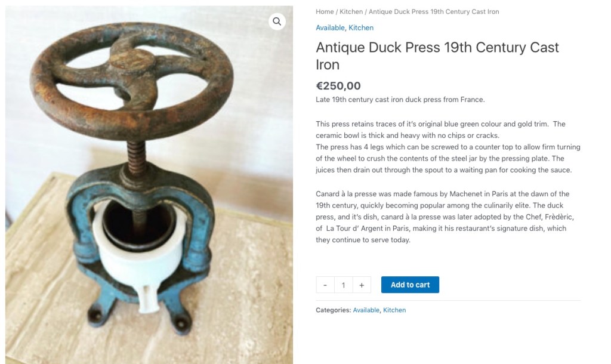
Task: Select the Kitchen tag above the product title
Action: click(361, 27)
